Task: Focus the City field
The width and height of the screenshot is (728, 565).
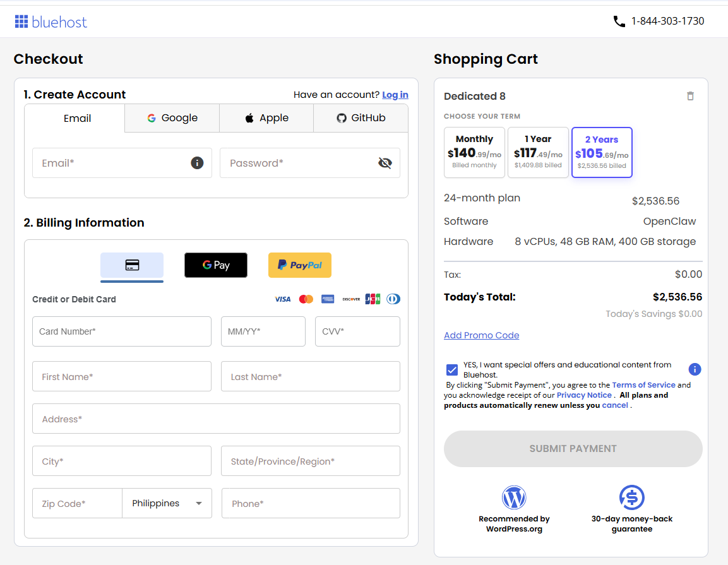Action: point(122,461)
